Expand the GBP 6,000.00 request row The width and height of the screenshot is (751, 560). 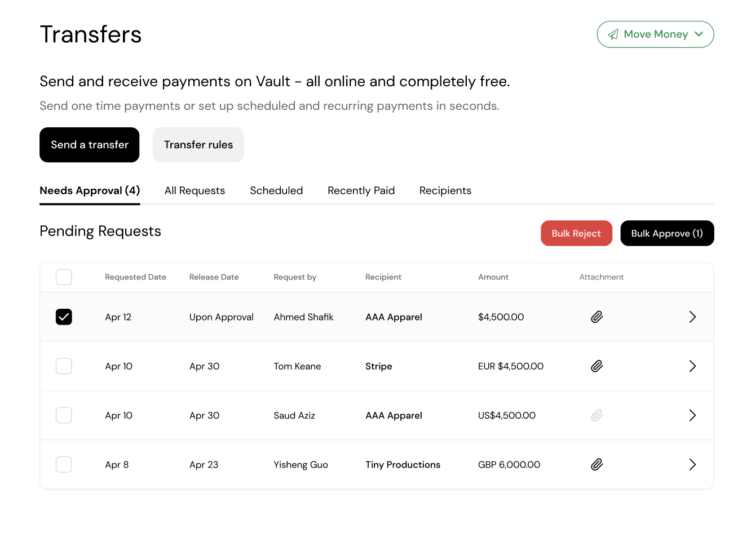tap(692, 465)
